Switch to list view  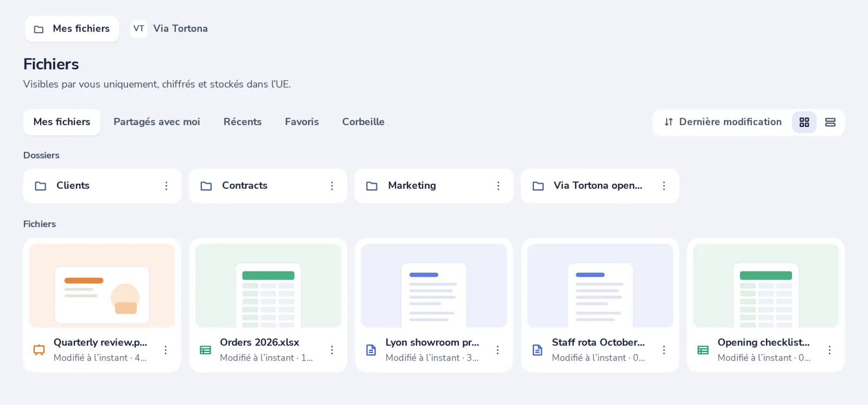pyautogui.click(x=830, y=123)
